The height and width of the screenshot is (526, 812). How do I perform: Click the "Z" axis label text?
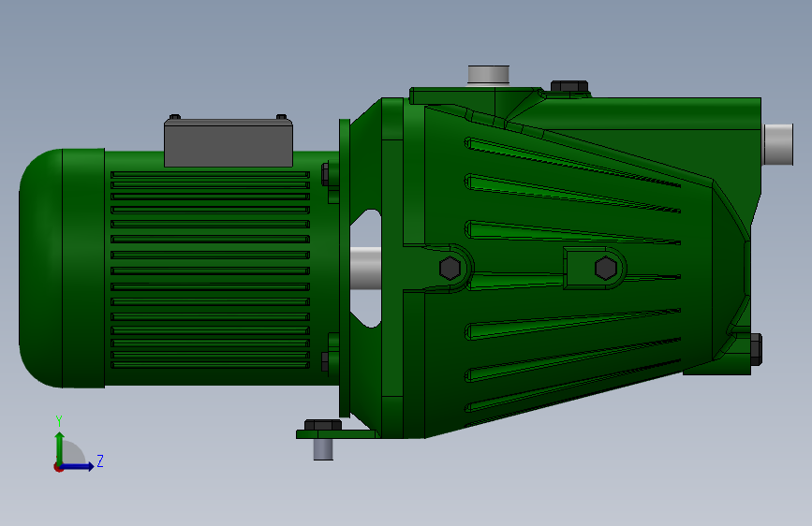(x=100, y=460)
